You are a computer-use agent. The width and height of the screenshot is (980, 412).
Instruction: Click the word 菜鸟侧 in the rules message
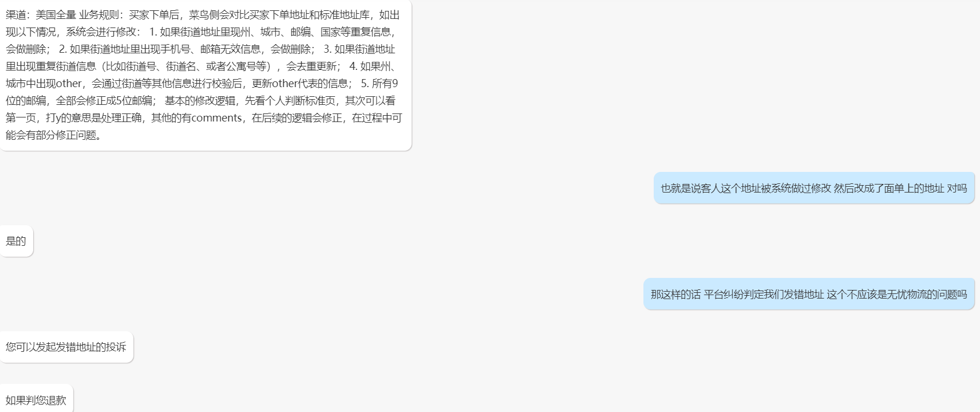[x=204, y=15]
